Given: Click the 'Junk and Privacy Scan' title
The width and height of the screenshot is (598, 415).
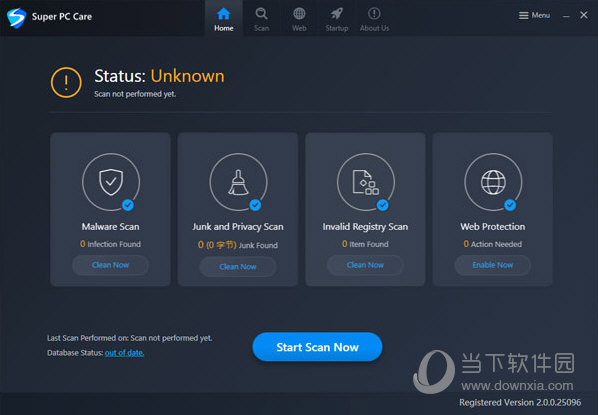Looking at the screenshot, I should tap(238, 227).
